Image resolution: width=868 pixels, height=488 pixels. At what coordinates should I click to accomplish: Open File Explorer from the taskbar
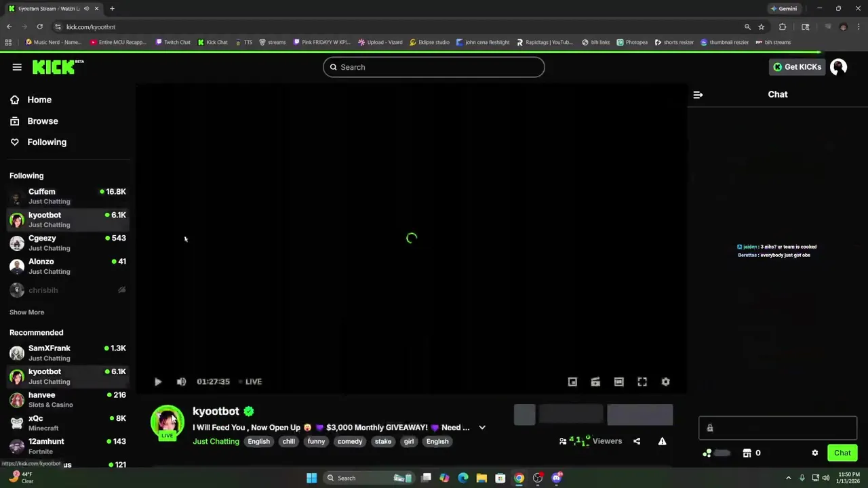click(x=481, y=478)
